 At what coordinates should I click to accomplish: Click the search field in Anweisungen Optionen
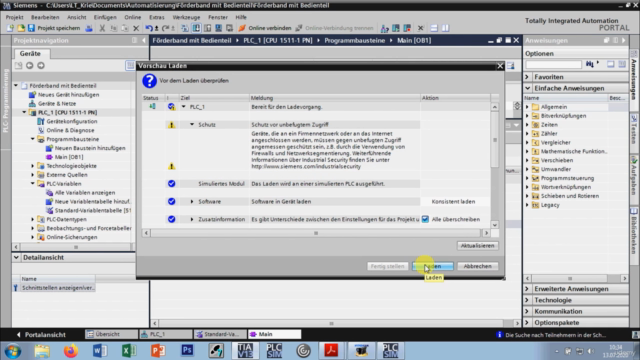(x=553, y=64)
